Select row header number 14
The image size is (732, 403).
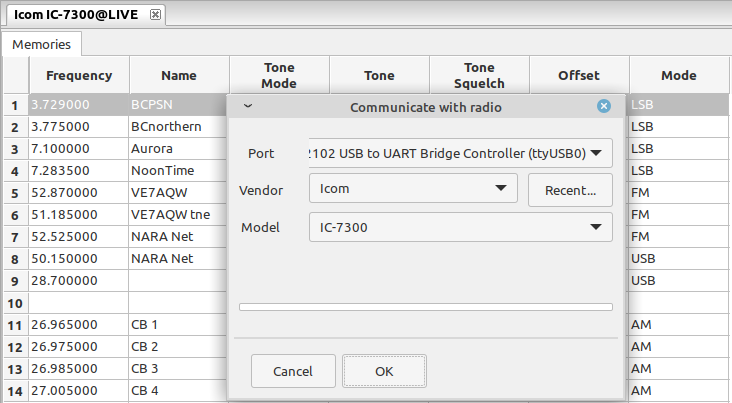15,391
